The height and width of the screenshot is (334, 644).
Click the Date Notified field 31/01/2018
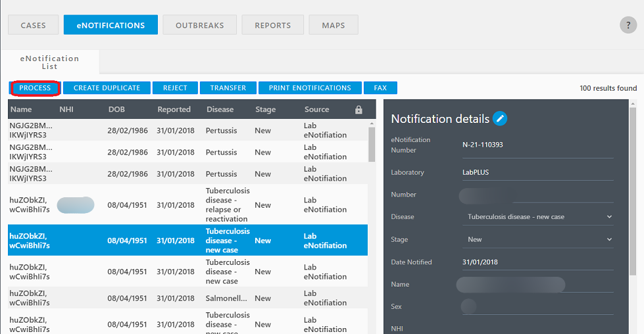click(x=538, y=262)
